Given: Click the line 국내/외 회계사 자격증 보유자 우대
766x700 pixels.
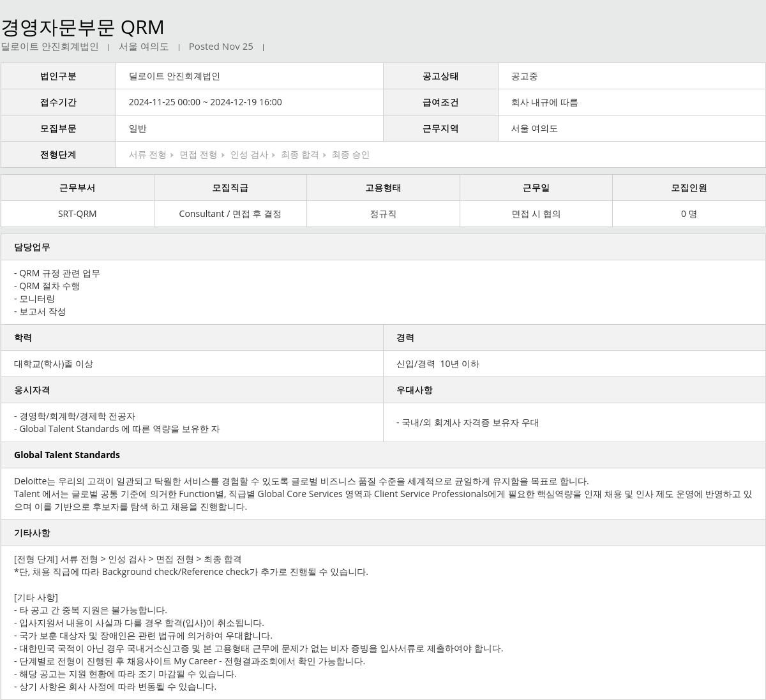Looking at the screenshot, I should tap(468, 422).
